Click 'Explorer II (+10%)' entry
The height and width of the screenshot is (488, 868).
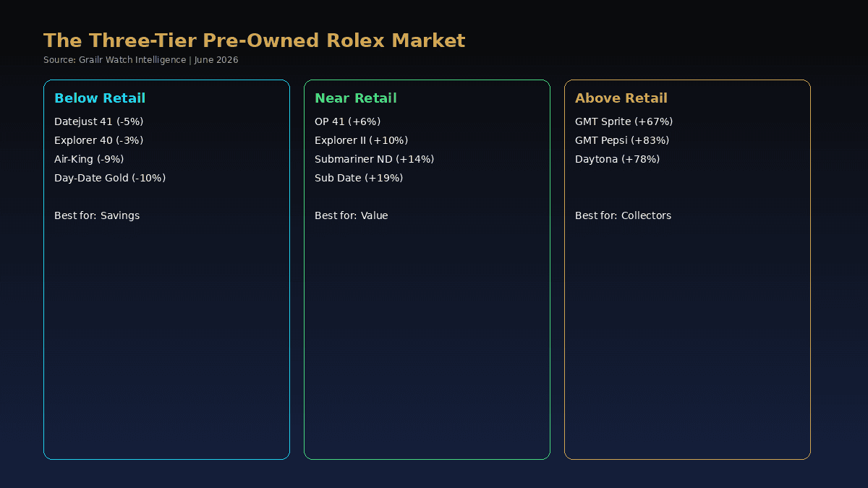[362, 140]
